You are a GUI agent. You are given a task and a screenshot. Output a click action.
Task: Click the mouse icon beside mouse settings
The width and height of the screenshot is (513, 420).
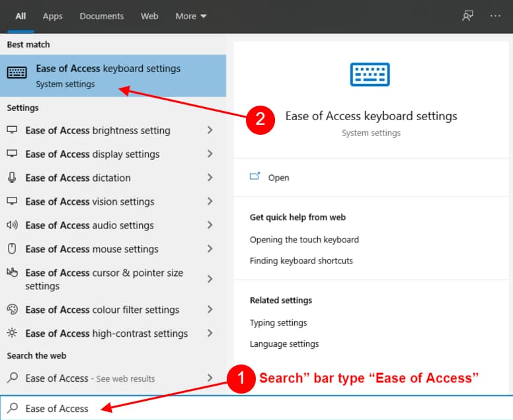[x=12, y=249]
